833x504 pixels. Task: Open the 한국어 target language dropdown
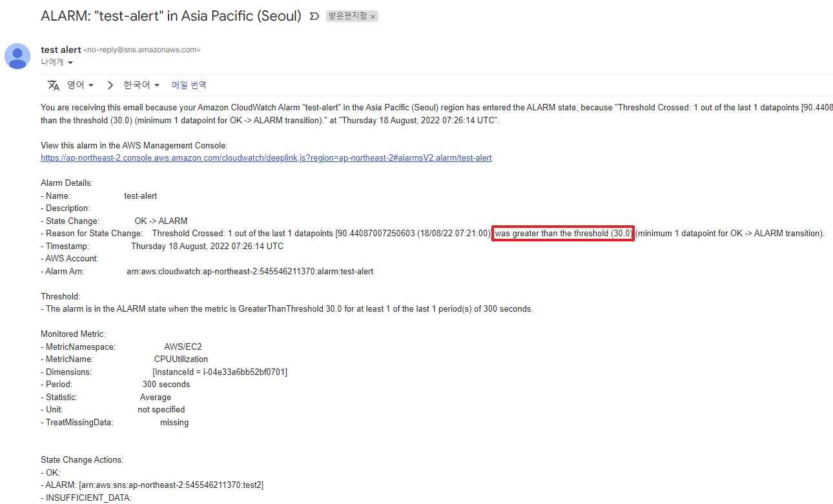click(x=141, y=85)
